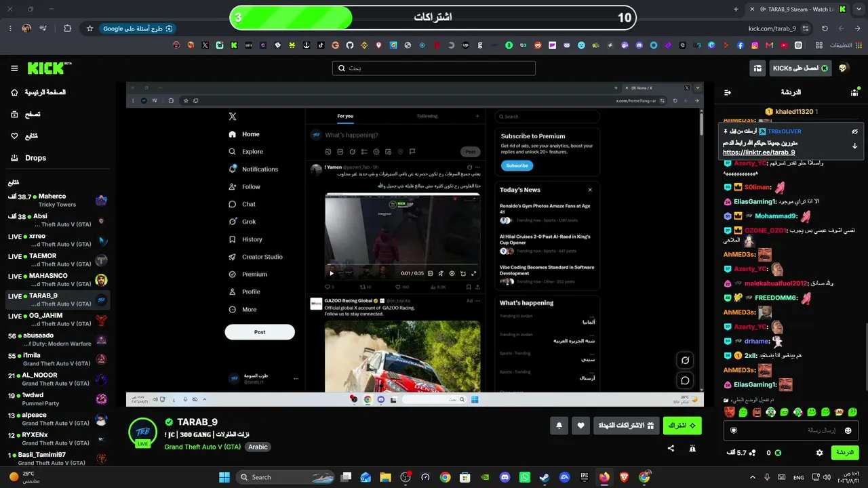Image resolution: width=868 pixels, height=488 pixels.
Task: Click the green chat send button
Action: click(x=845, y=453)
